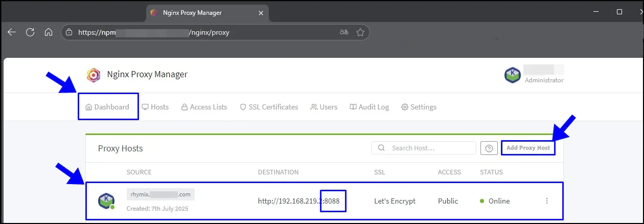Open translate icon in address bar
Image resolution: width=644 pixels, height=224 pixels.
tap(344, 32)
